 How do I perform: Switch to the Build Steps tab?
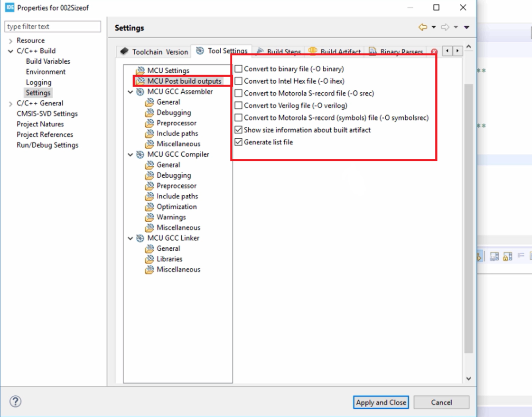click(279, 51)
